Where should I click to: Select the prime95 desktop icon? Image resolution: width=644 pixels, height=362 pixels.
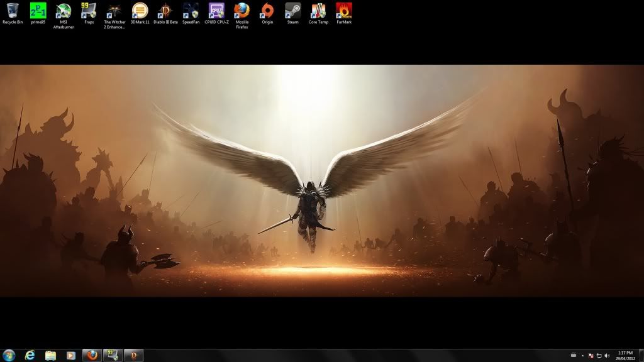click(38, 14)
